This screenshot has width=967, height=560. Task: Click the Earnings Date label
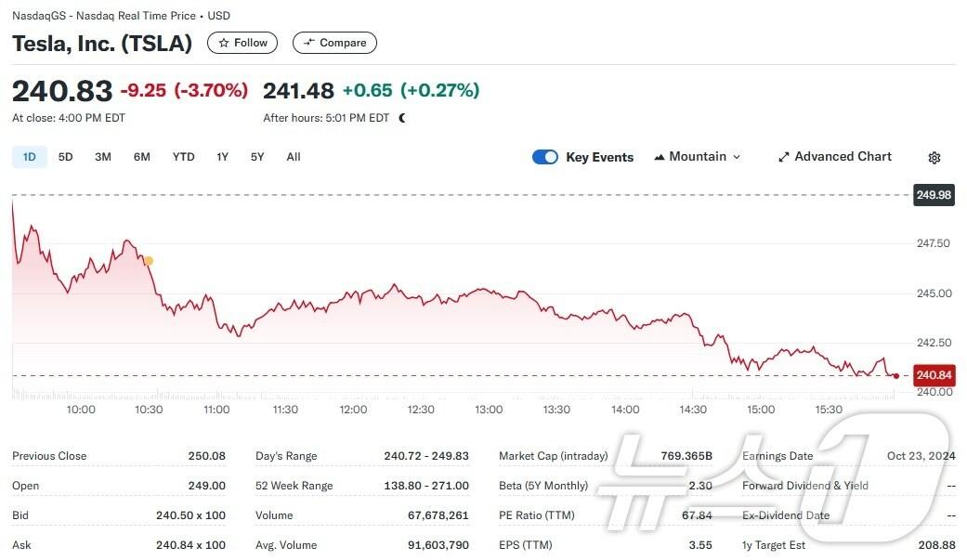(778, 456)
